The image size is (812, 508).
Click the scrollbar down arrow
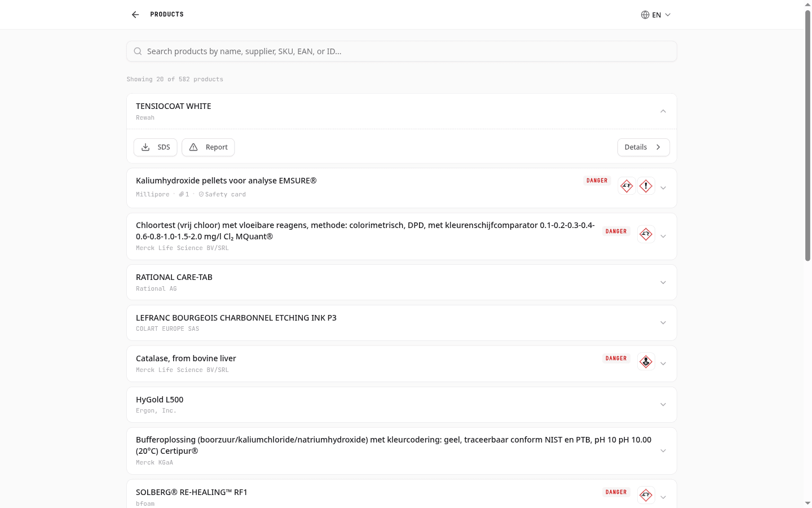click(807, 503)
